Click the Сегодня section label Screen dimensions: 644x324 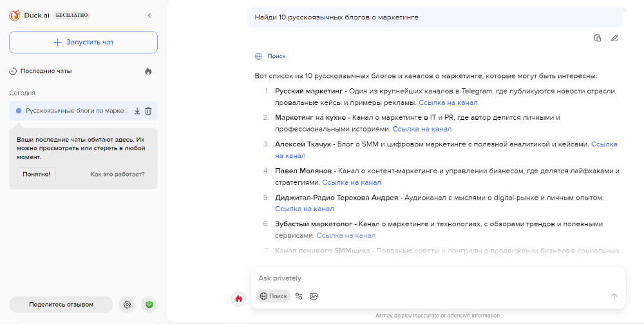[22, 93]
